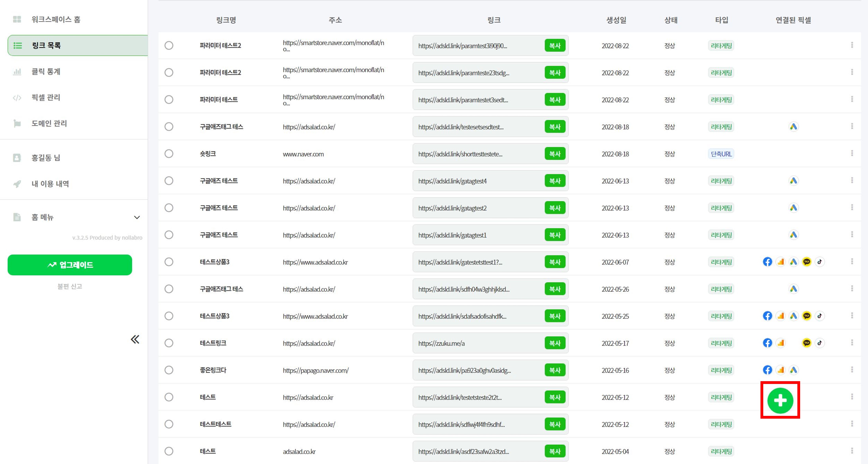Open more options menu for 2022-05-04 테스트 row

coord(852,451)
